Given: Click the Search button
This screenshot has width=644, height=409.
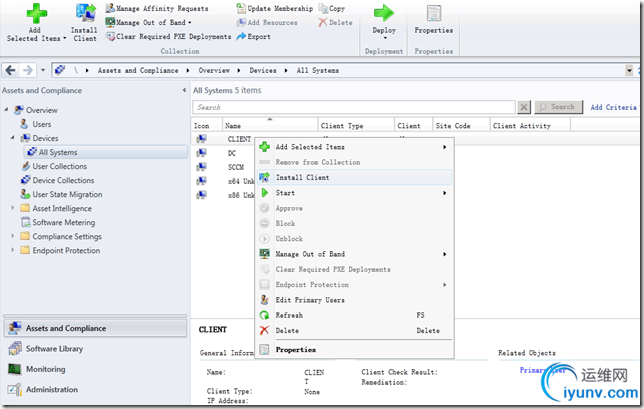Looking at the screenshot, I should point(559,107).
